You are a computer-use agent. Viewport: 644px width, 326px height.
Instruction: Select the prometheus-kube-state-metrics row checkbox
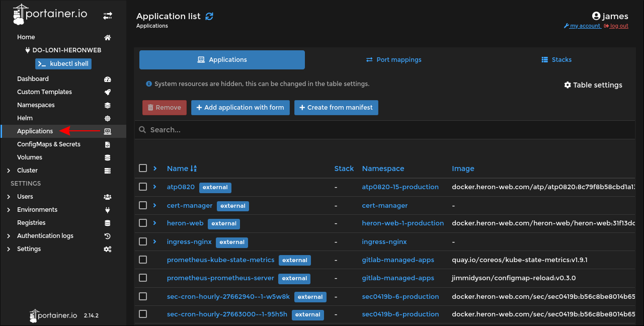tap(143, 260)
